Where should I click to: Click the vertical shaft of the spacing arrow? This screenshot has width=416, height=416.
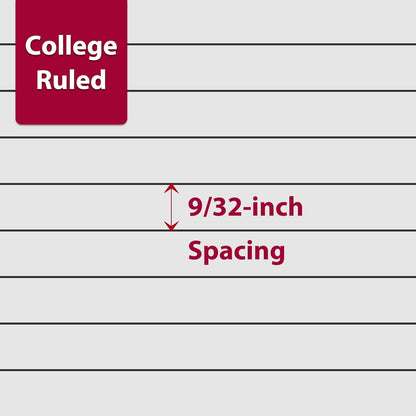(172, 207)
